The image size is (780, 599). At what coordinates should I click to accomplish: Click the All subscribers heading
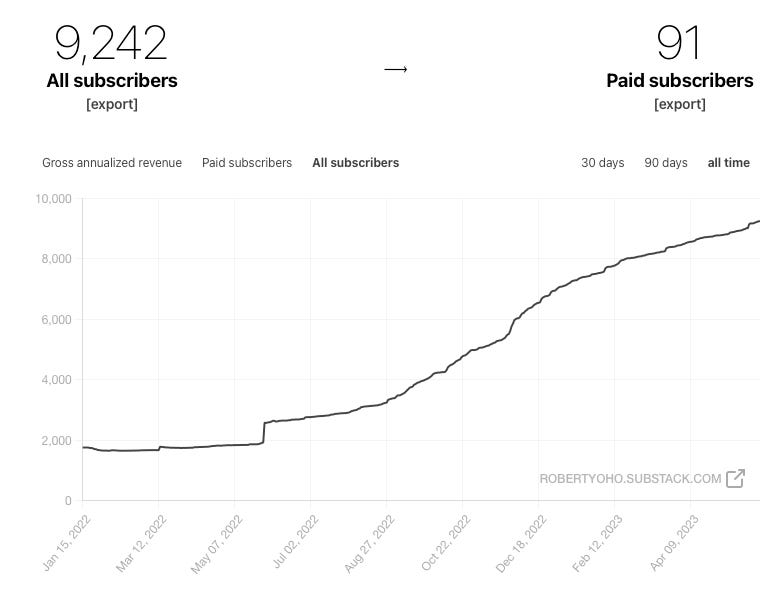[x=112, y=81]
